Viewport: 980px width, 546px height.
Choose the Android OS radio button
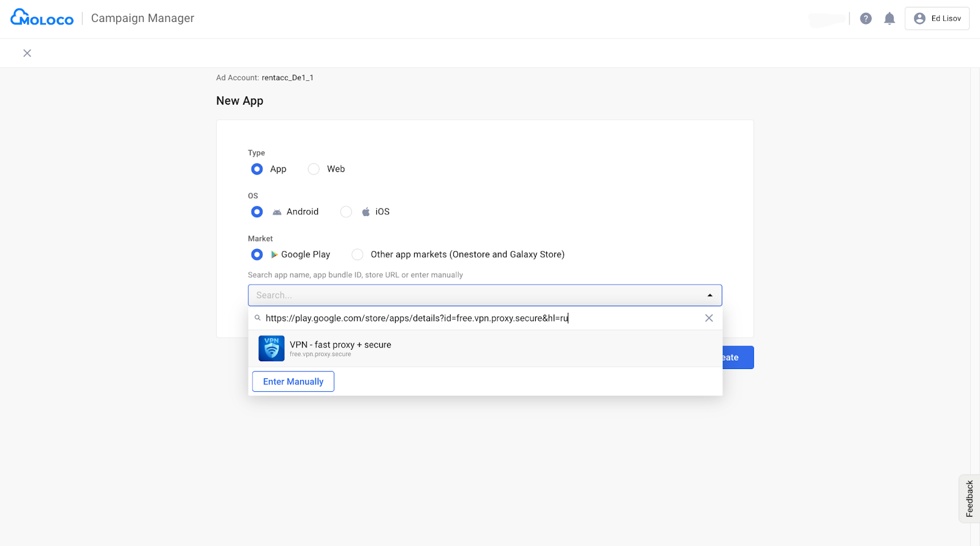(257, 212)
